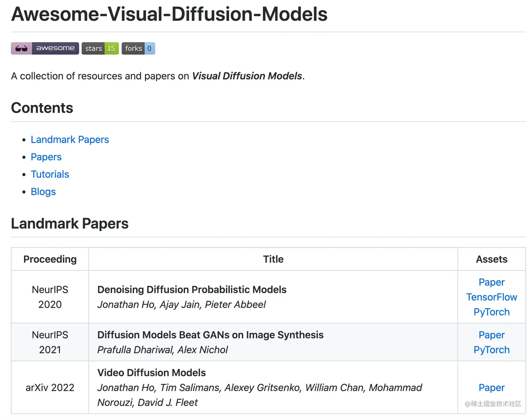Open Paper link for Diffusion Models Beat GANs
532x418 pixels.
click(x=492, y=335)
